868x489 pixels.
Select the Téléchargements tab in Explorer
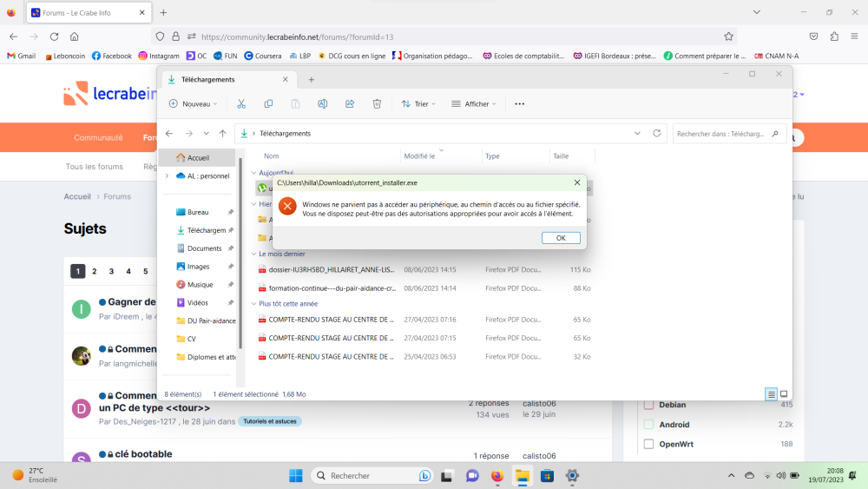[x=226, y=79]
